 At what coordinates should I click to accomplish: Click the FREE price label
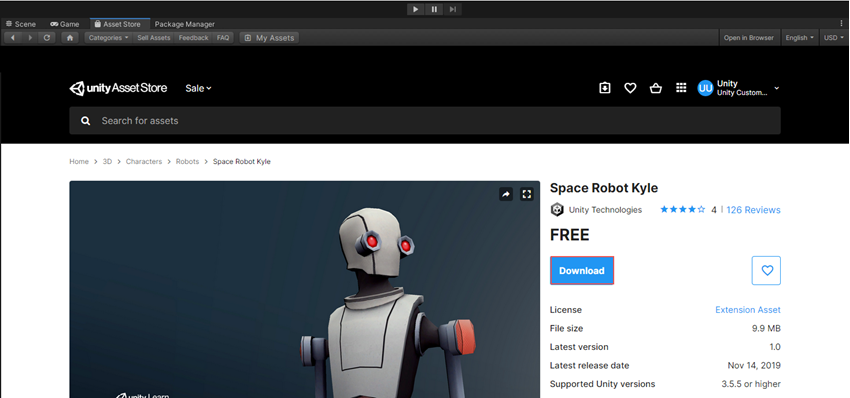(570, 235)
